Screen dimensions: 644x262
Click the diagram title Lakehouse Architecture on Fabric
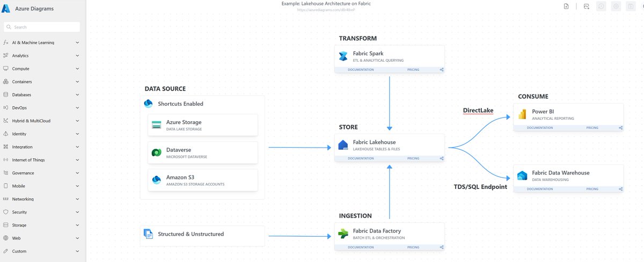(326, 4)
